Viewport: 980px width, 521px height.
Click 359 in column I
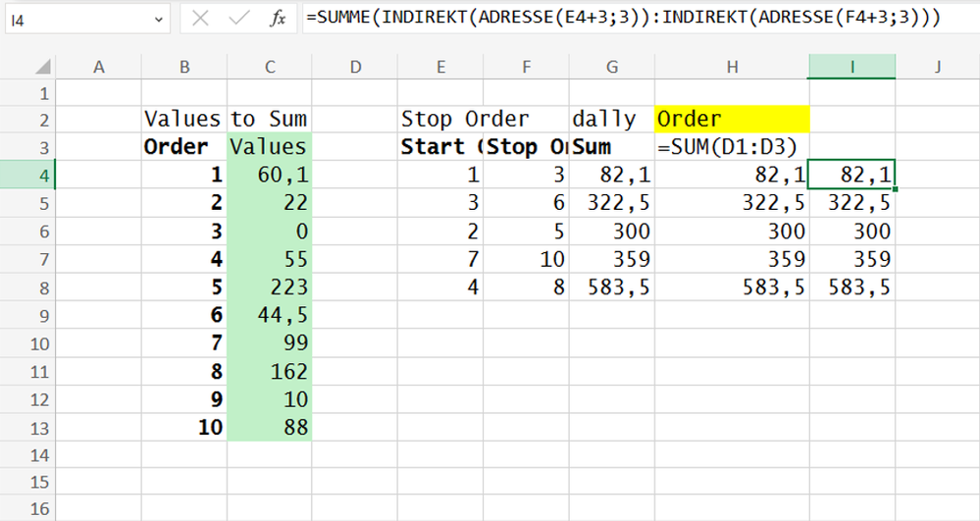851,259
